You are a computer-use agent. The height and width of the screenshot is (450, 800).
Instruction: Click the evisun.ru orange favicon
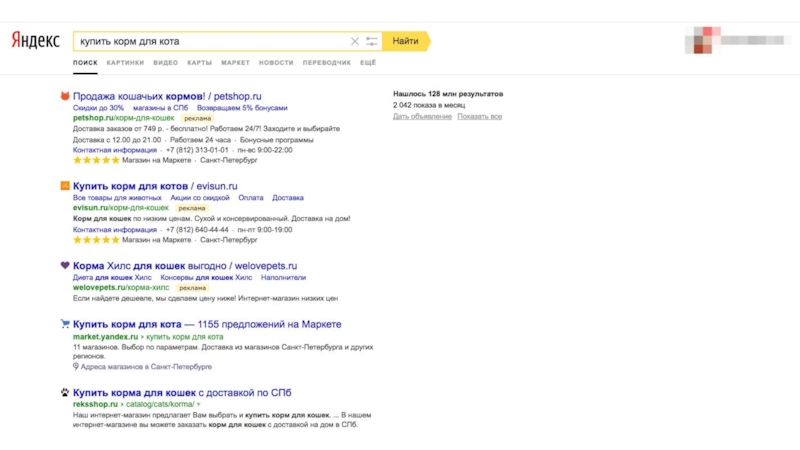[x=65, y=186]
